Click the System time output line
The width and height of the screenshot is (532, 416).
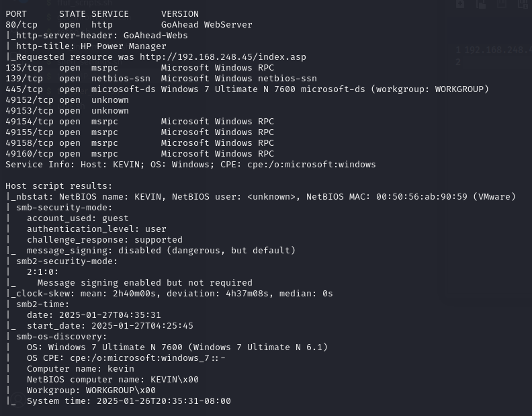tap(128, 401)
